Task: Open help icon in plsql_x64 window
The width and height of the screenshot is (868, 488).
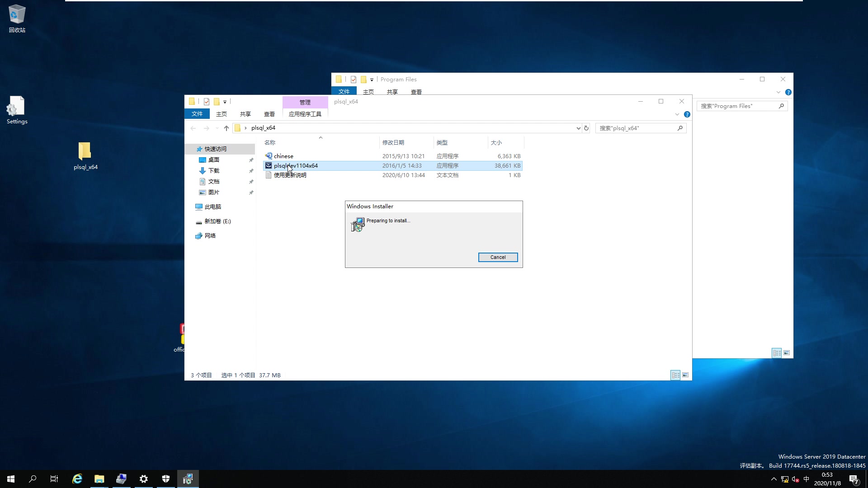Action: pyautogui.click(x=687, y=114)
